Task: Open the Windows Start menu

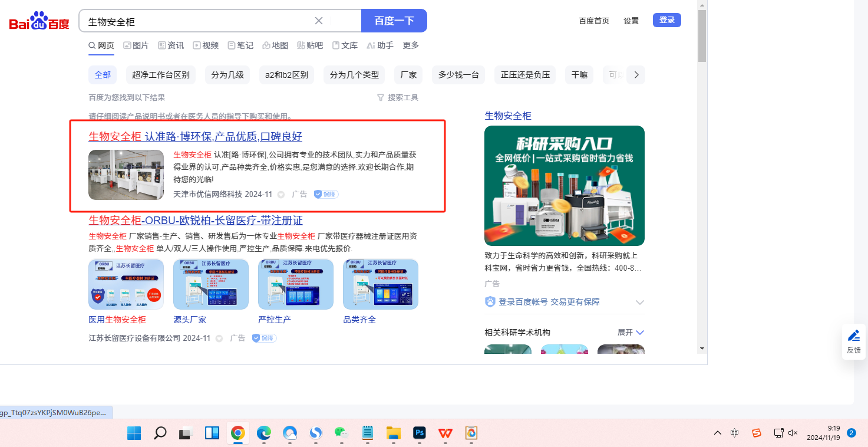Action: [134, 433]
